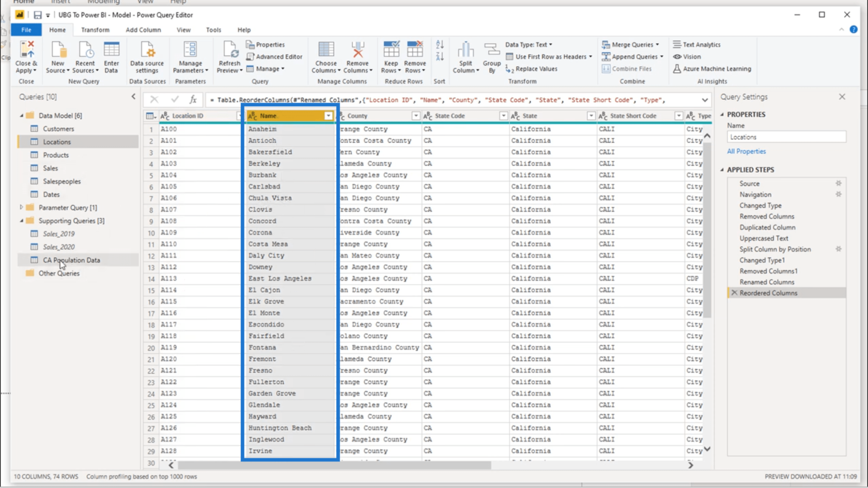Open settings gear for Split Column by Position
The image size is (868, 488).
point(839,249)
